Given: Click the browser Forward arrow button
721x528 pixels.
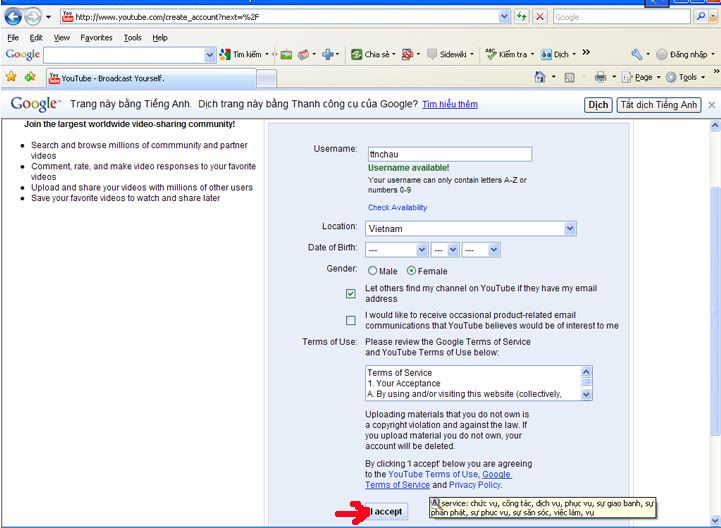Looking at the screenshot, I should 33,17.
